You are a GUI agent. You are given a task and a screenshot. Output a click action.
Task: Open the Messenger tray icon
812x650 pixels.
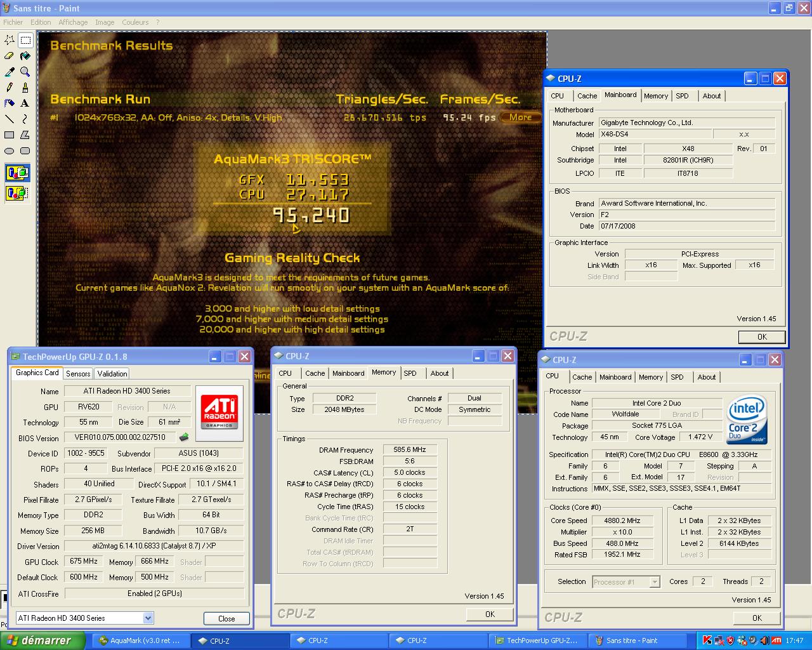coord(742,640)
